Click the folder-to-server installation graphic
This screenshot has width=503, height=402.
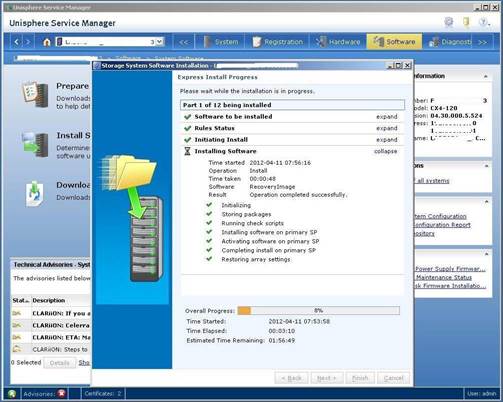pyautogui.click(x=133, y=217)
